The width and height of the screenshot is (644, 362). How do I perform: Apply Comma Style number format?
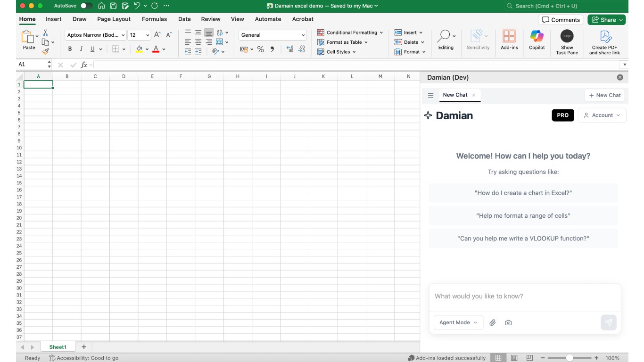[x=272, y=49]
